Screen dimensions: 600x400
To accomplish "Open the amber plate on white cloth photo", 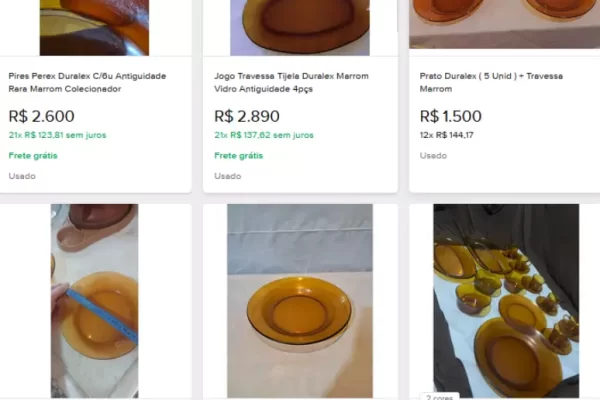I will pyautogui.click(x=299, y=300).
